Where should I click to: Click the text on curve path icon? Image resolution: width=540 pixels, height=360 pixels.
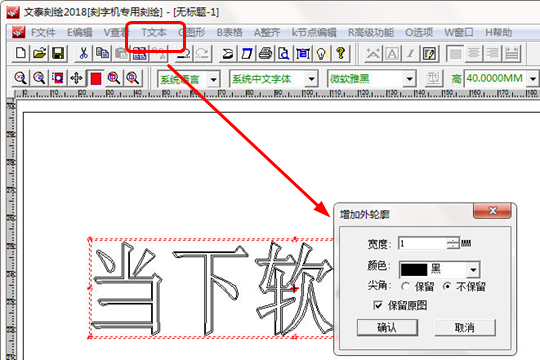tap(373, 54)
